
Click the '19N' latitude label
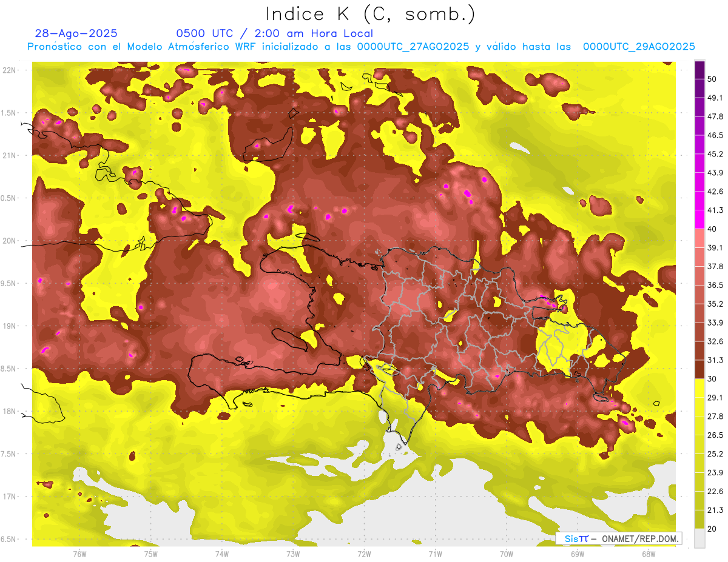click(10, 326)
